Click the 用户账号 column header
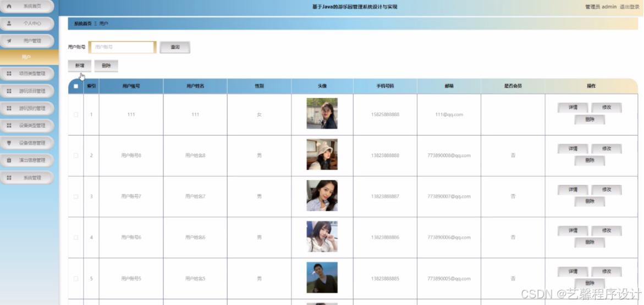Image resolution: width=644 pixels, height=305 pixels. click(131, 86)
